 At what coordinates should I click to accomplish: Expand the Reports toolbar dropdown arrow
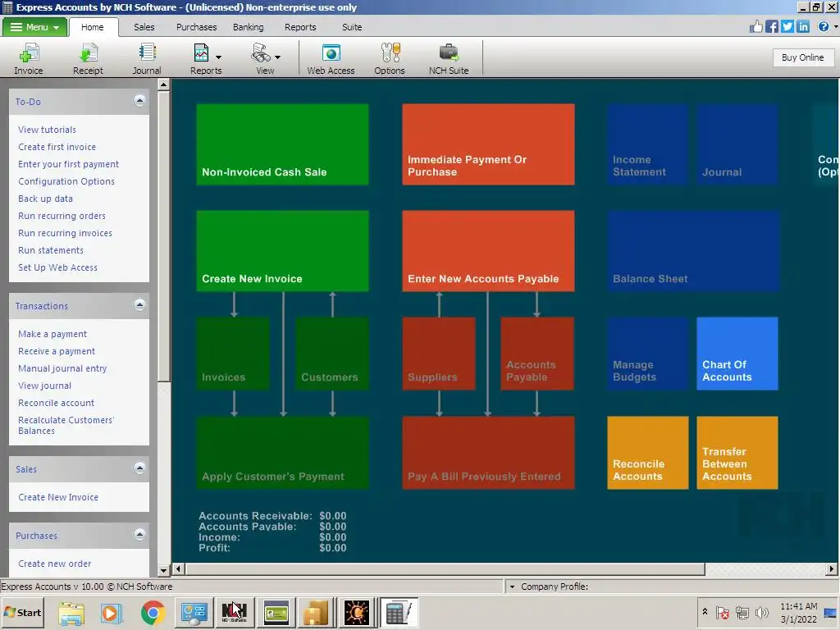tap(218, 57)
